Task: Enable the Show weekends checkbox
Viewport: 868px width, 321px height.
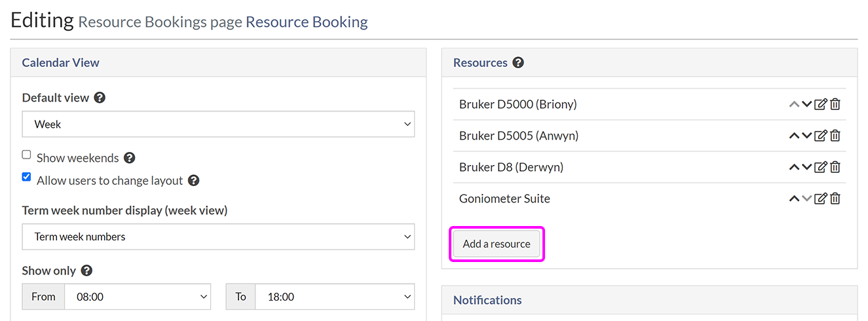Action: tap(27, 155)
